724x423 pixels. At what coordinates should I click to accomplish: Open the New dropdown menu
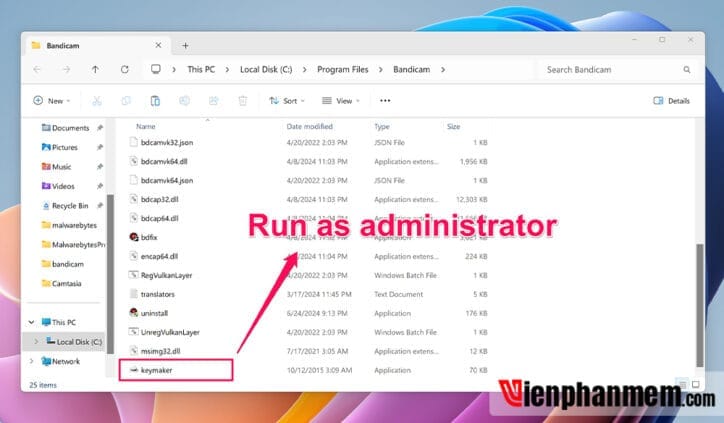coord(52,101)
